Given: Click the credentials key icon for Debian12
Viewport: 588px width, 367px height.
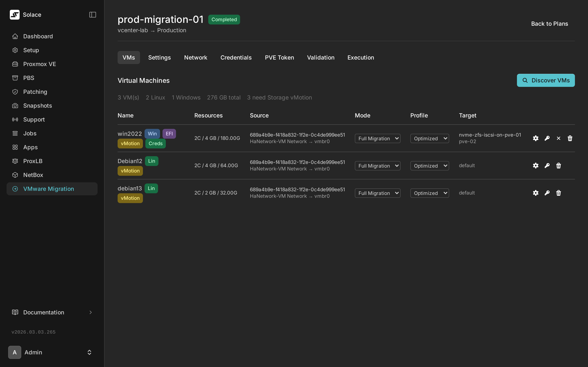Looking at the screenshot, I should [x=547, y=165].
